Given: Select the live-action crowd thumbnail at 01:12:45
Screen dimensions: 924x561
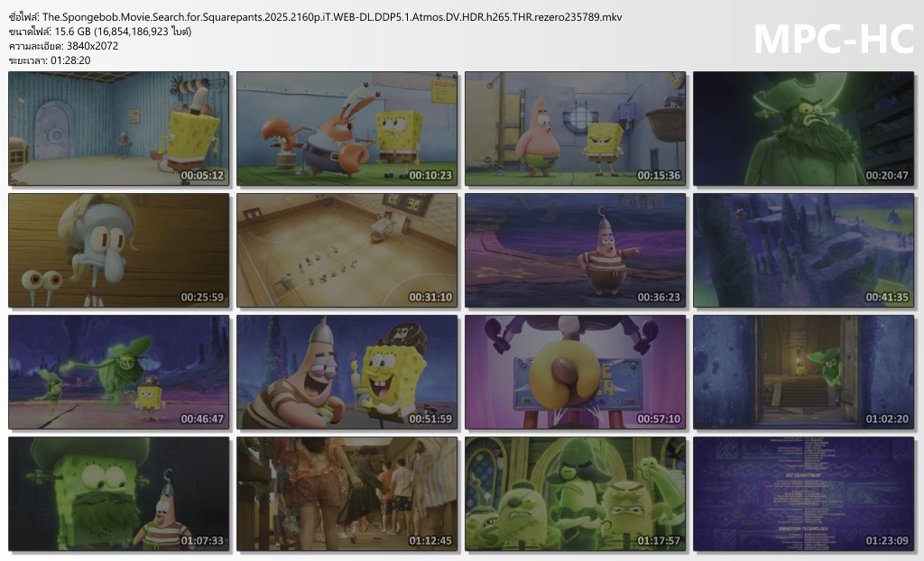Looking at the screenshot, I should click(346, 493).
